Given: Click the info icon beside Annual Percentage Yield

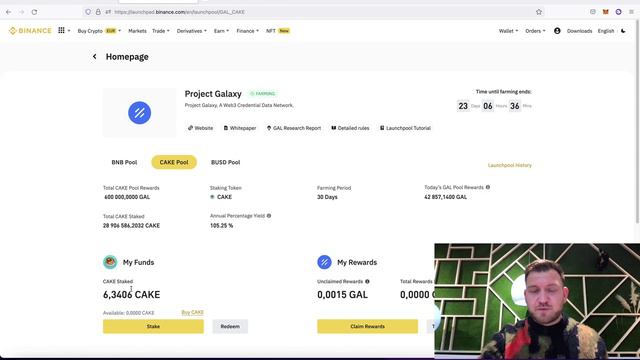Looking at the screenshot, I should pyautogui.click(x=269, y=216).
